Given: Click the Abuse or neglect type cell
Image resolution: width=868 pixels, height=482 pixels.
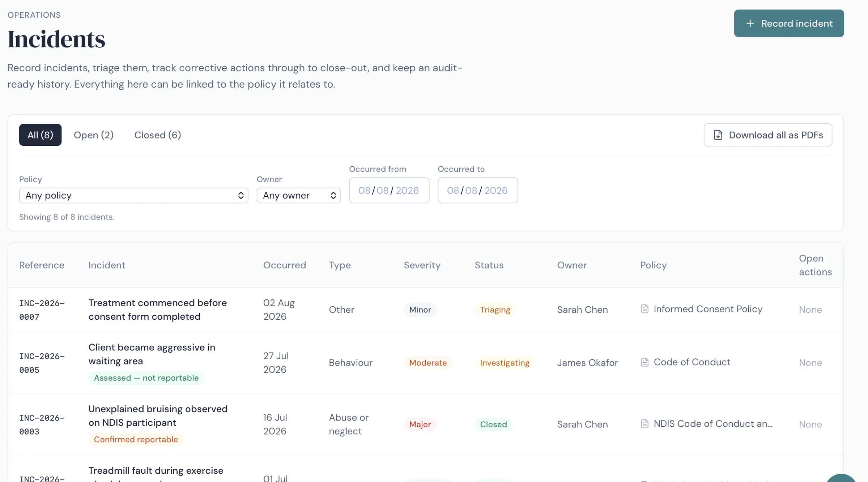Looking at the screenshot, I should click(x=349, y=424).
